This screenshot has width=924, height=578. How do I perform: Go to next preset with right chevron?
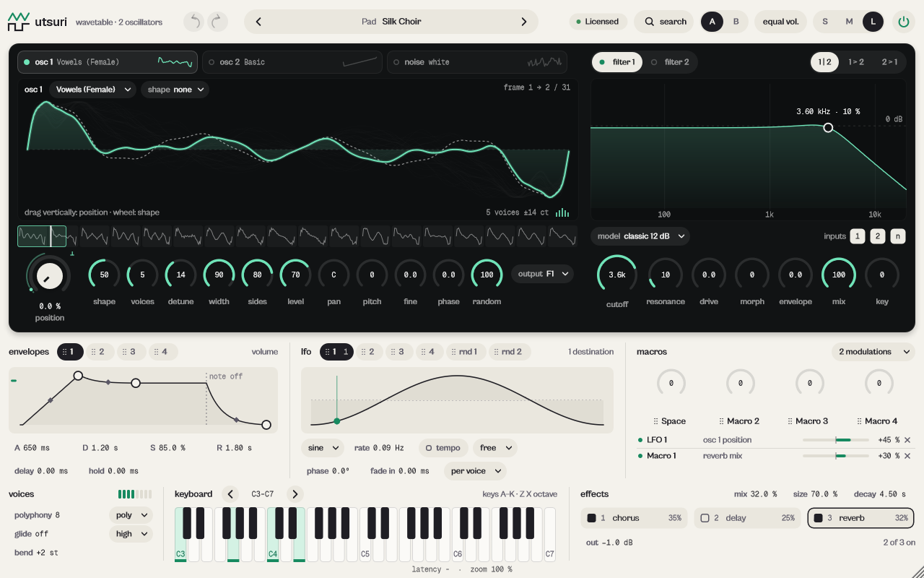pos(524,22)
